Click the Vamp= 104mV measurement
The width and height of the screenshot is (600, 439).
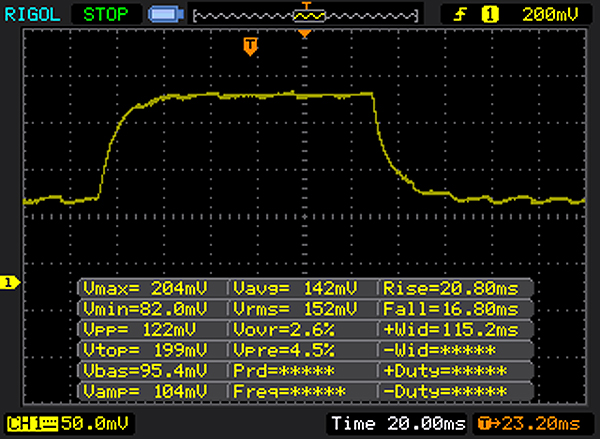(x=145, y=392)
